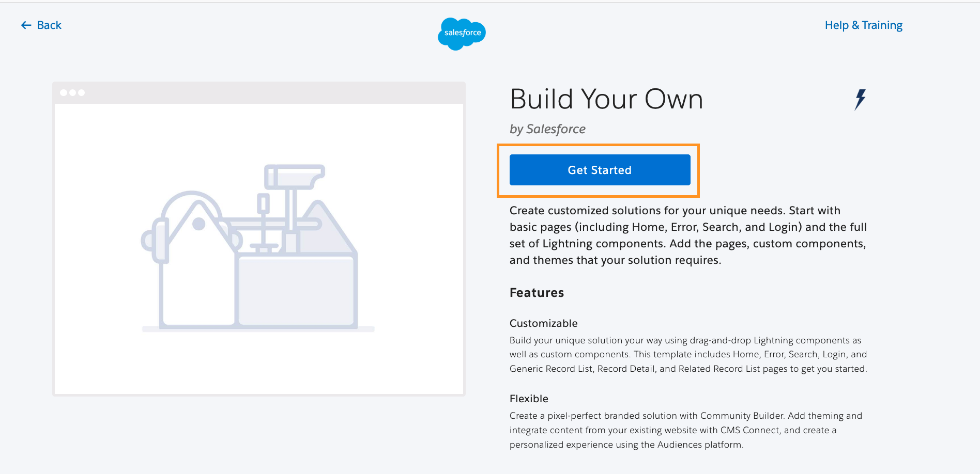
Task: Click the by Salesforce author text
Action: (x=547, y=129)
